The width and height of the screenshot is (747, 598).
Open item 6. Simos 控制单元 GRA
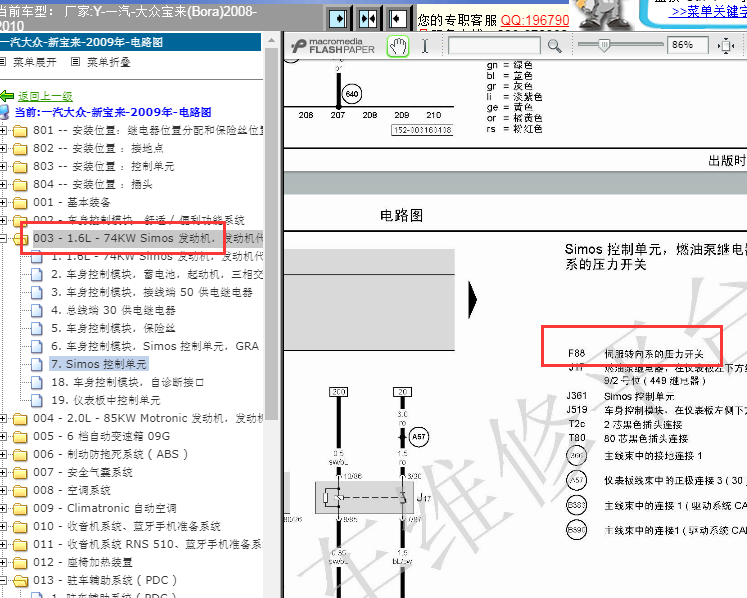pyautogui.click(x=155, y=346)
